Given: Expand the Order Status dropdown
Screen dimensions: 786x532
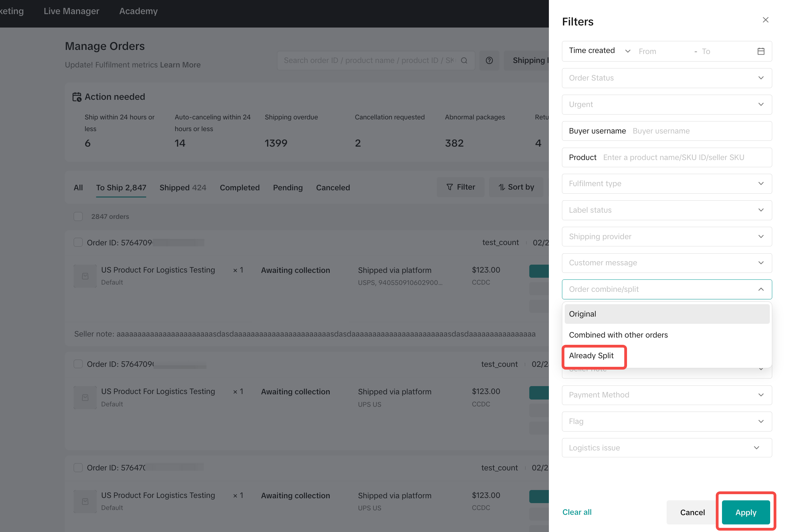Looking at the screenshot, I should (667, 78).
